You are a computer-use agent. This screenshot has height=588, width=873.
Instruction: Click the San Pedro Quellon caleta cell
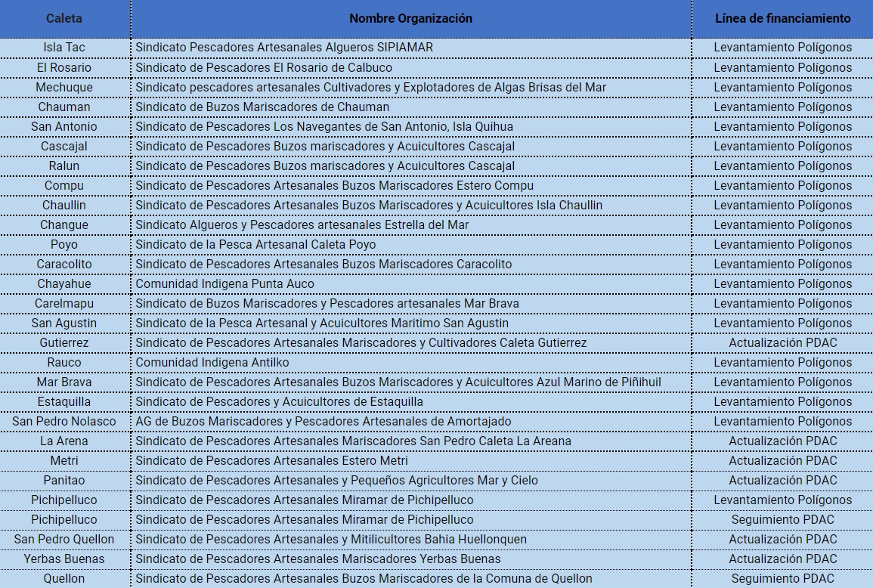(64, 540)
